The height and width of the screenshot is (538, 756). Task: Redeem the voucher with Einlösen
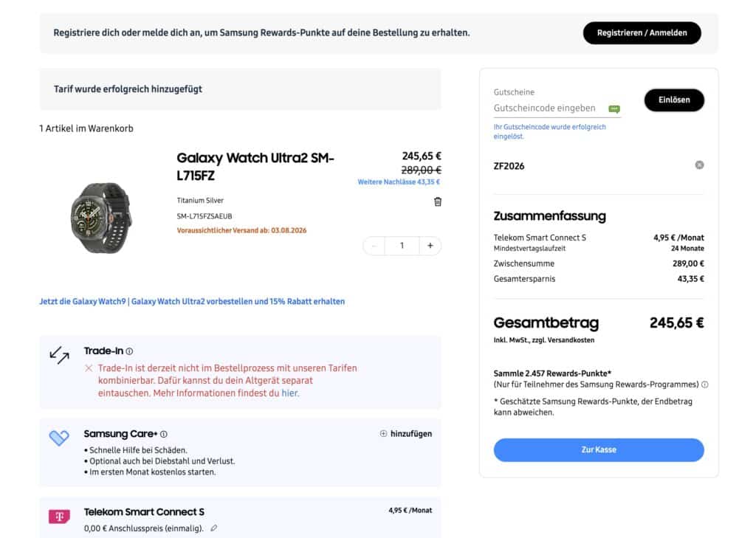[674, 100]
